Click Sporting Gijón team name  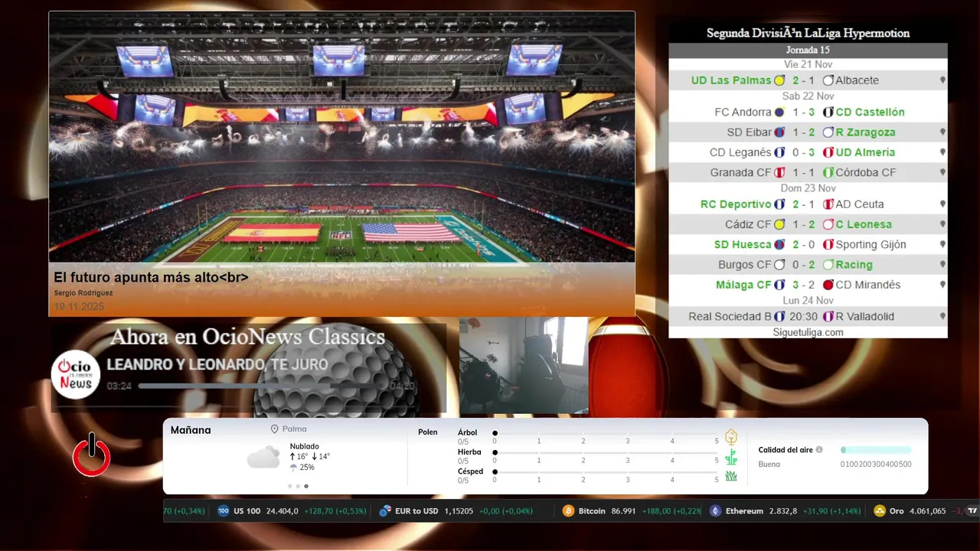[871, 245]
